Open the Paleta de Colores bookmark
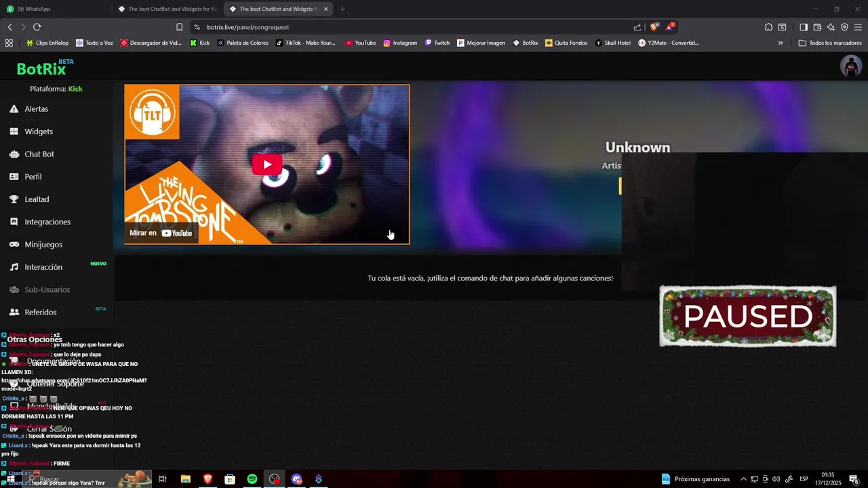868x488 pixels. click(x=243, y=43)
